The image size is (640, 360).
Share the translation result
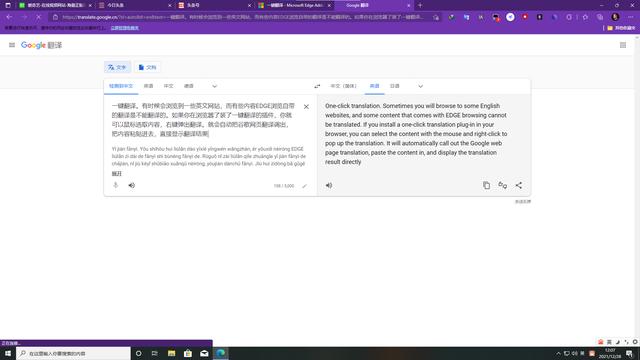518,185
